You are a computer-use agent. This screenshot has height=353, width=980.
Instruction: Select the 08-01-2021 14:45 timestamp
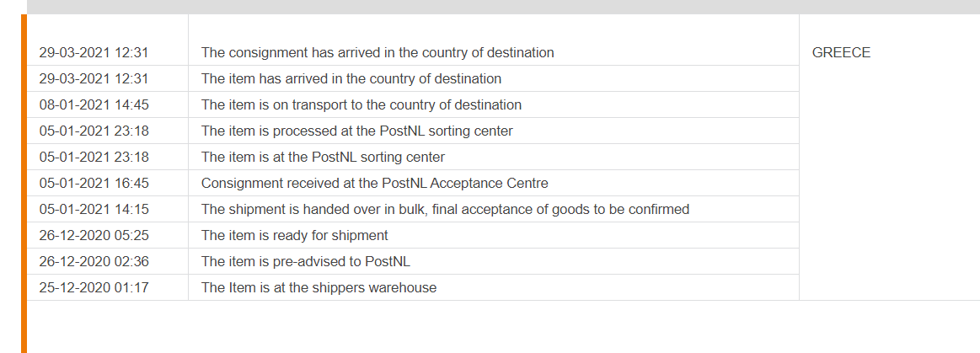(x=94, y=104)
